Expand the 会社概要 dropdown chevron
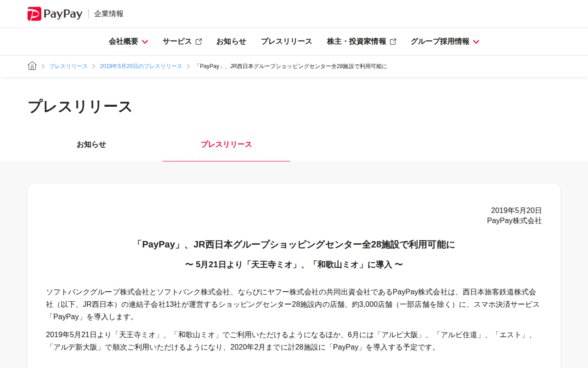This screenshot has height=368, width=588. (145, 42)
